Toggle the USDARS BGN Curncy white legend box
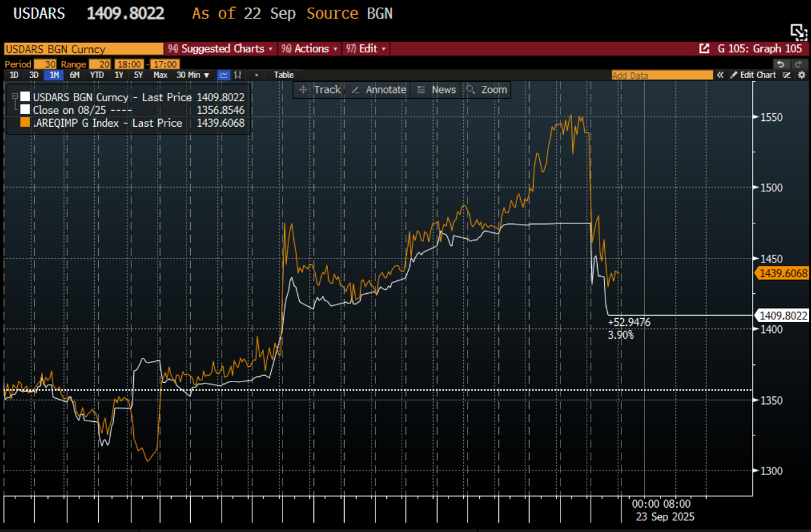The height and width of the screenshot is (532, 811). pyautogui.click(x=25, y=97)
